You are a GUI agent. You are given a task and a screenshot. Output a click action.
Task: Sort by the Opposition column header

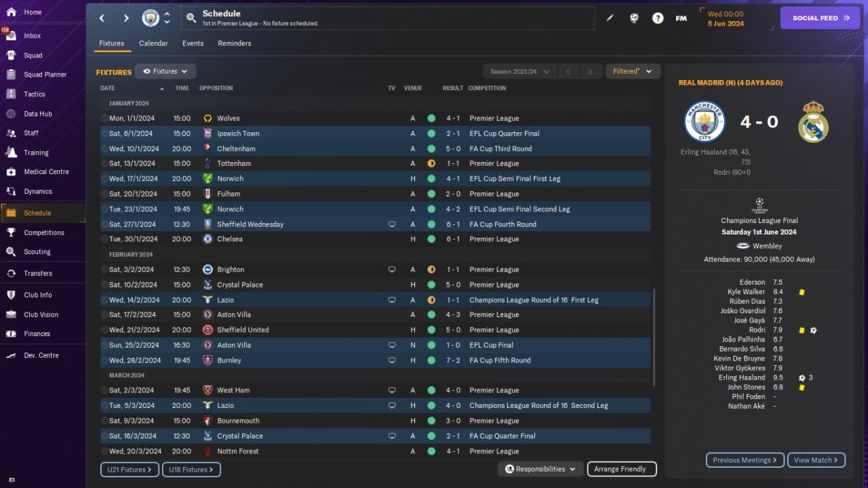click(x=216, y=88)
